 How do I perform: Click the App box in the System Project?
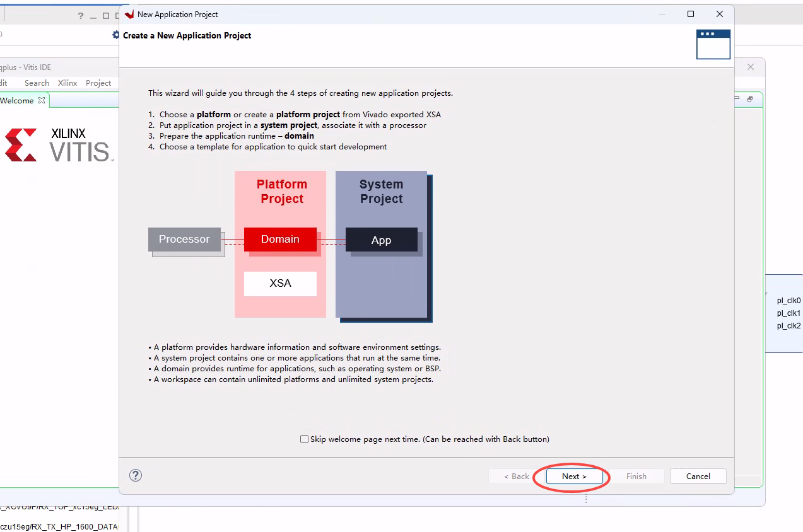coord(381,240)
